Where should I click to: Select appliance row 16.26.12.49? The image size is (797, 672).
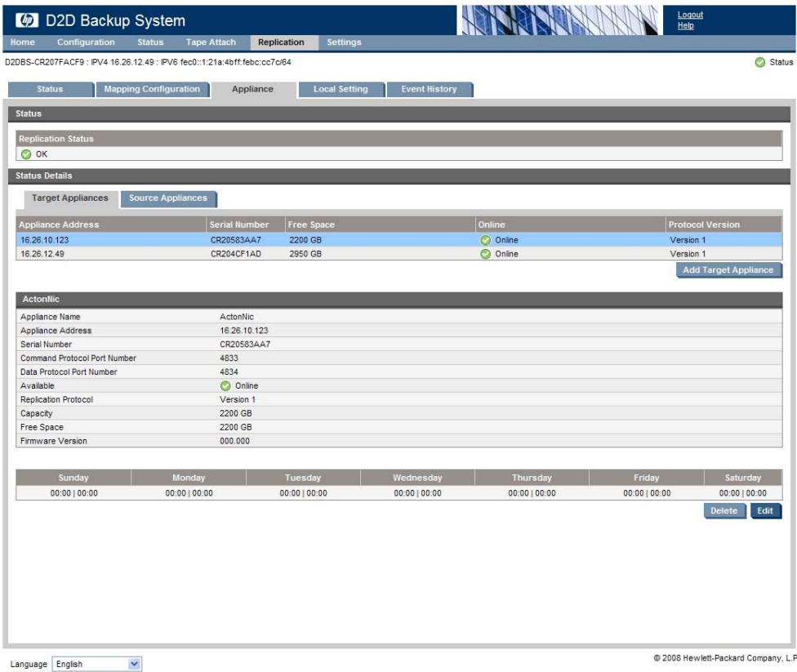pos(399,254)
